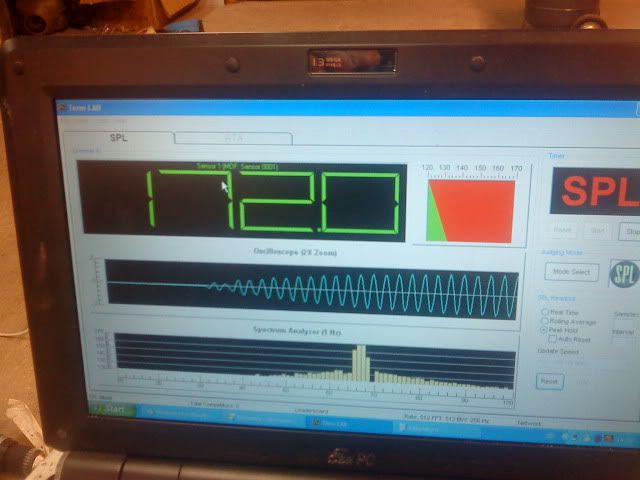The height and width of the screenshot is (480, 640).
Task: Click inside the oscilloscope waveform display
Action: 312,289
